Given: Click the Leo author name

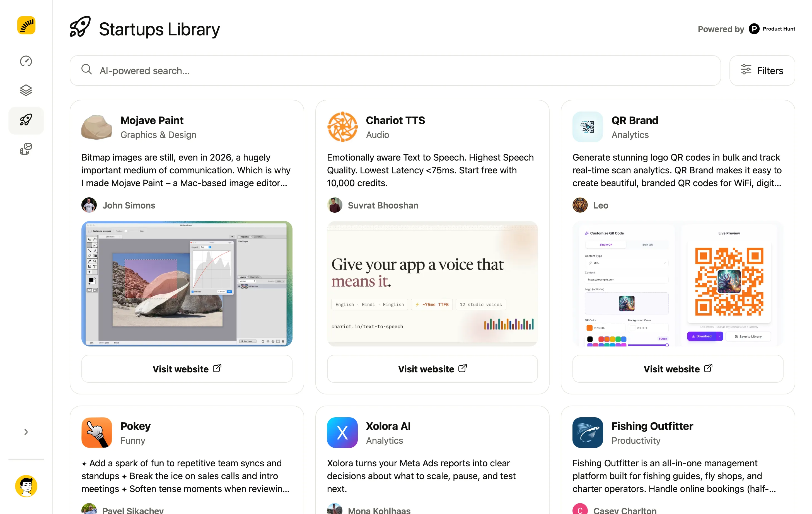Looking at the screenshot, I should (x=601, y=205).
